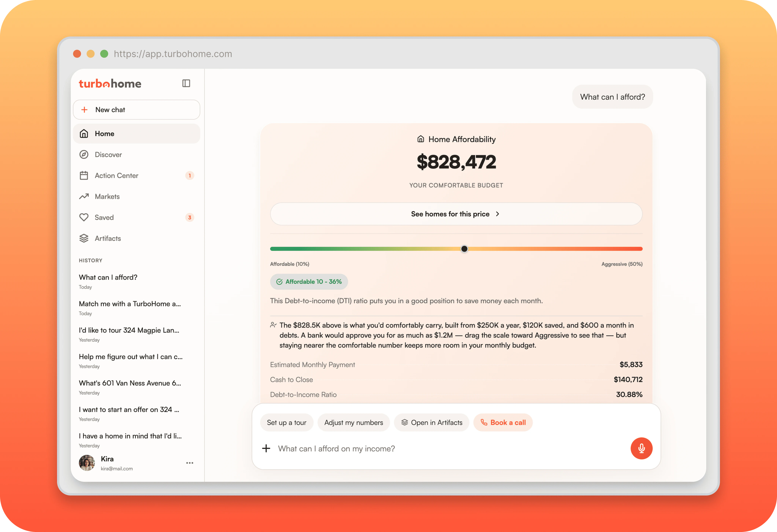Image resolution: width=777 pixels, height=532 pixels.
Task: Click the Cash to Close value $140,712
Action: (628, 379)
